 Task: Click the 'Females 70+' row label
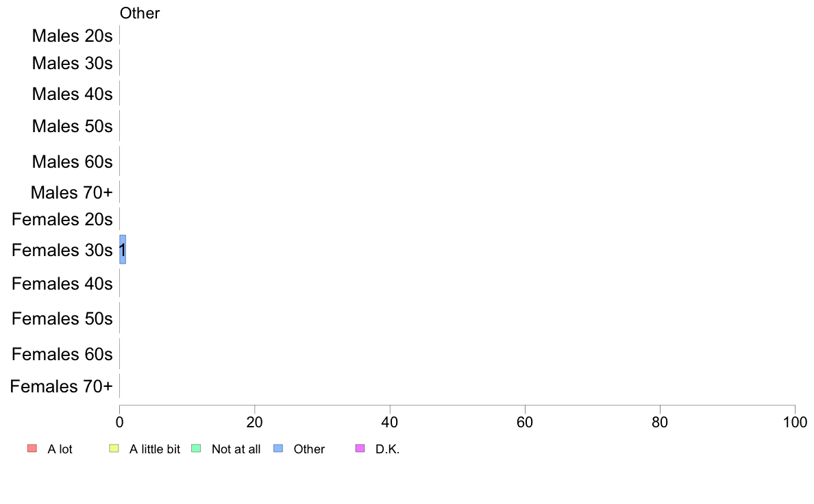[61, 386]
